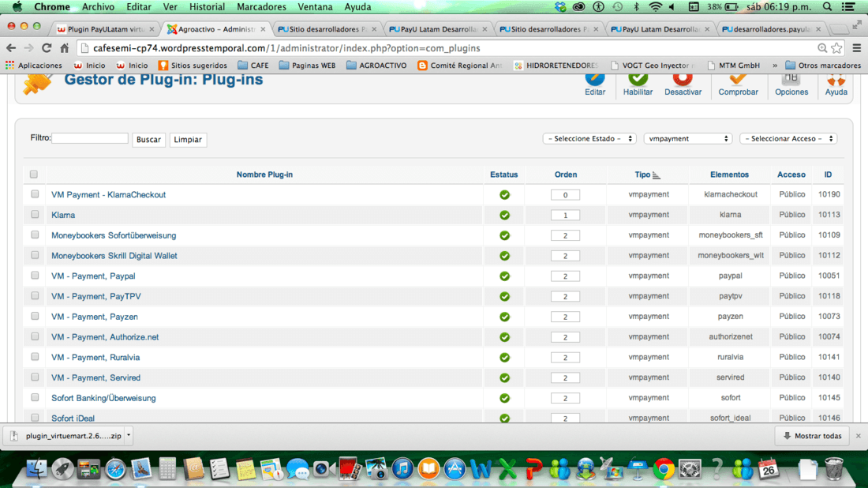
Task: Check the box for VM - Payment, Ruralvia
Action: point(35,356)
